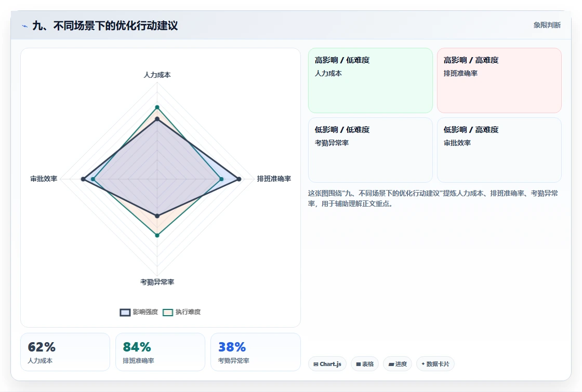
Task: Click the radar axis label 排班准确率
Action: 274,179
